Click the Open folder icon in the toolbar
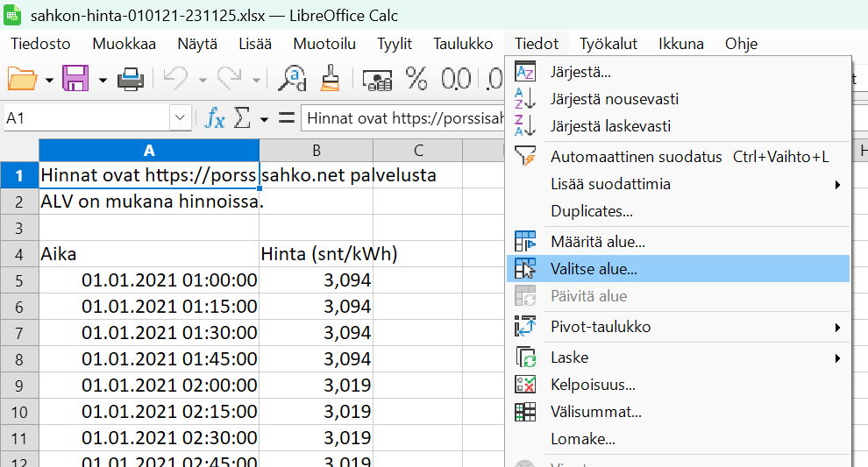Screen dimensions: 868x467 (22, 81)
